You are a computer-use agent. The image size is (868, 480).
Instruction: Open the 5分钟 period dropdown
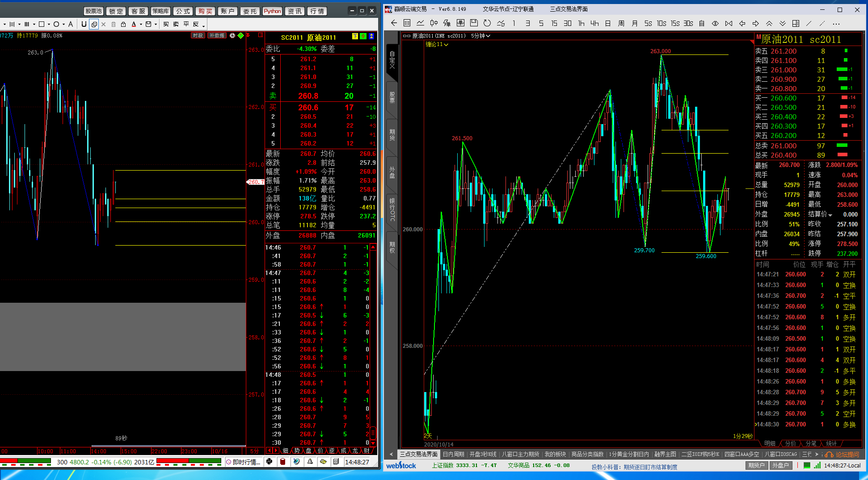click(480, 36)
